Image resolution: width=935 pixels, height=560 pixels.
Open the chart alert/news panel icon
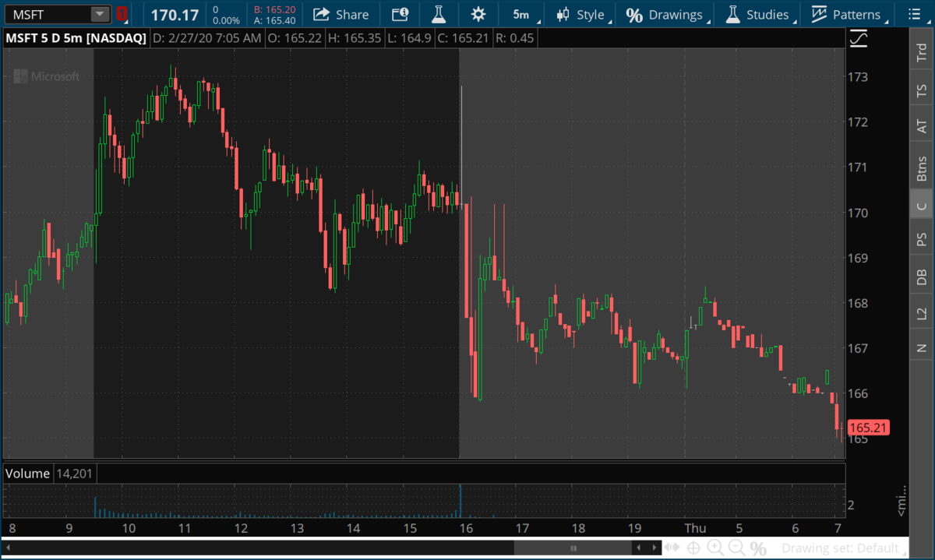[400, 14]
